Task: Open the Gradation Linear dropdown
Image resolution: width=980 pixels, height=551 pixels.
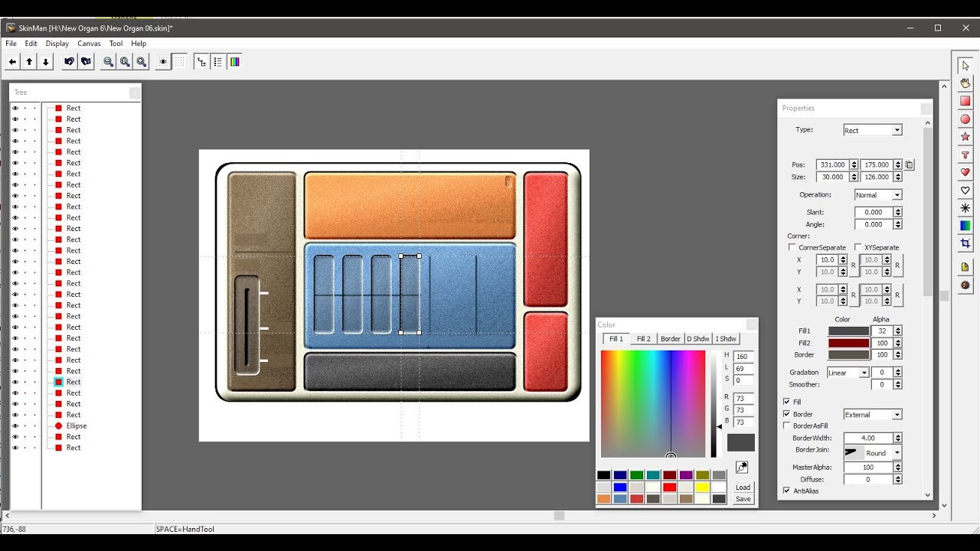Action: (x=848, y=373)
